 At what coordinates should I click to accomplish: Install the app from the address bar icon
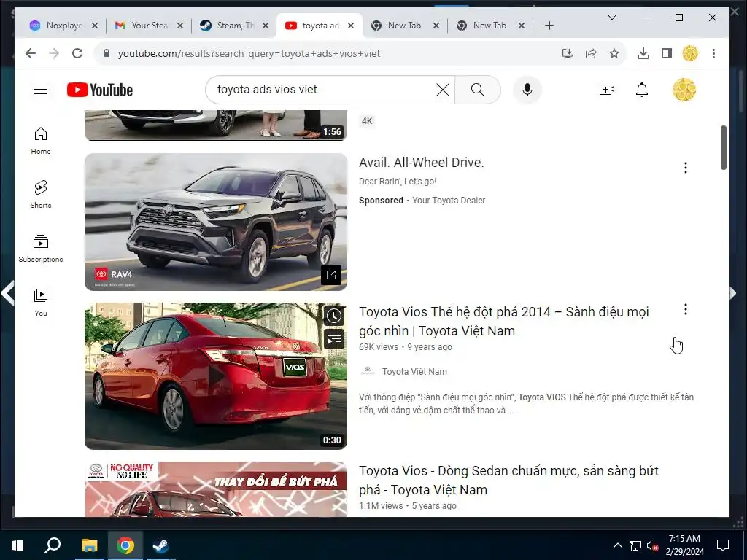click(x=567, y=53)
